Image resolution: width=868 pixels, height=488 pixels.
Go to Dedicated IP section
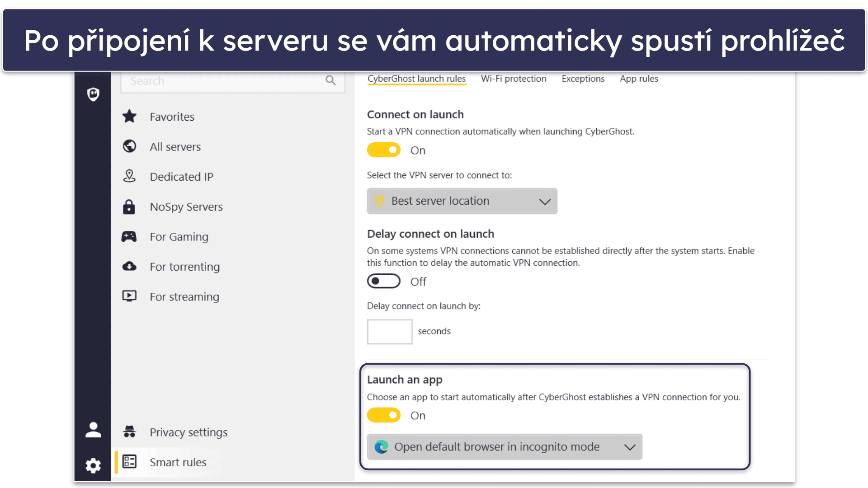[x=181, y=176]
